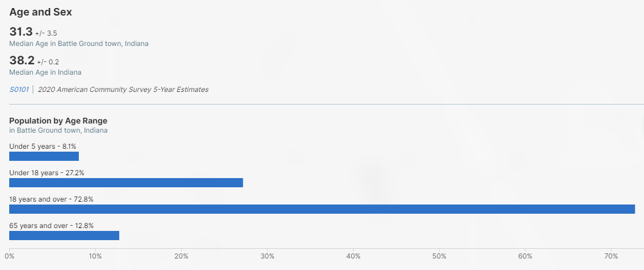Click the Age and Sex heading
This screenshot has width=644, height=270.
(x=40, y=11)
